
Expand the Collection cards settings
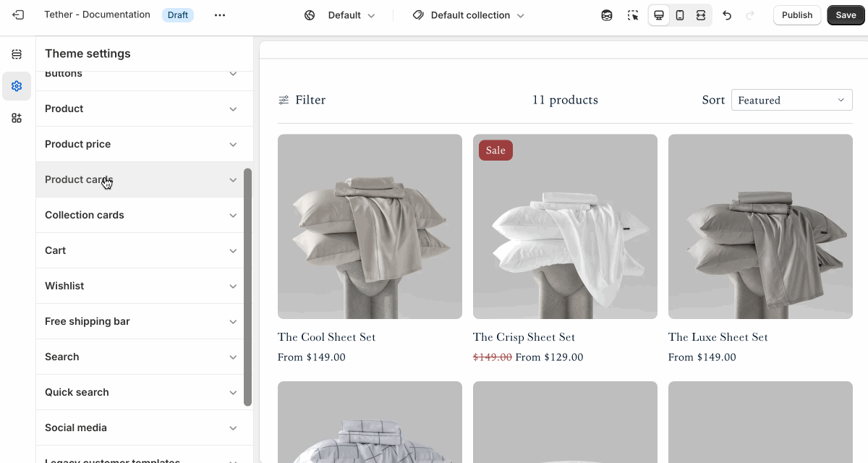click(145, 215)
